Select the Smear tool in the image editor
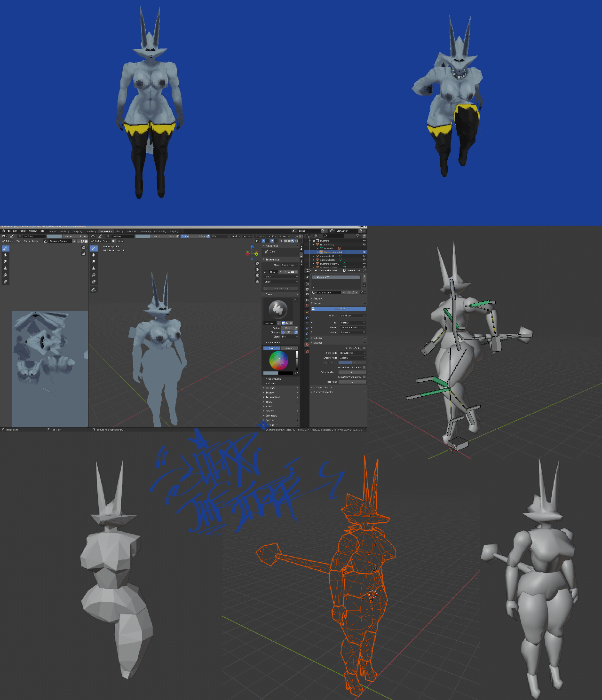The width and height of the screenshot is (602, 700). pos(6,261)
